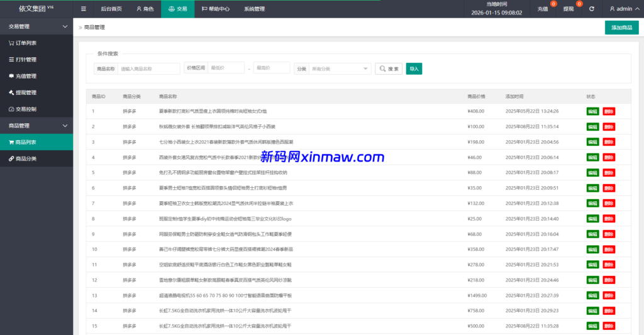
Task: Click green edit button for product 1
Action: click(592, 111)
